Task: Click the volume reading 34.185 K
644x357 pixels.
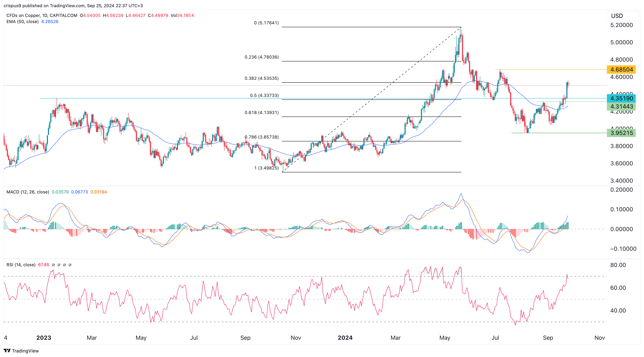Action: [x=186, y=15]
